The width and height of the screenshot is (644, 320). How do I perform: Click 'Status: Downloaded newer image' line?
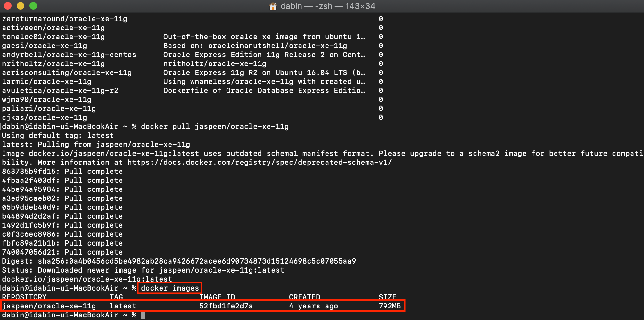pyautogui.click(x=143, y=270)
